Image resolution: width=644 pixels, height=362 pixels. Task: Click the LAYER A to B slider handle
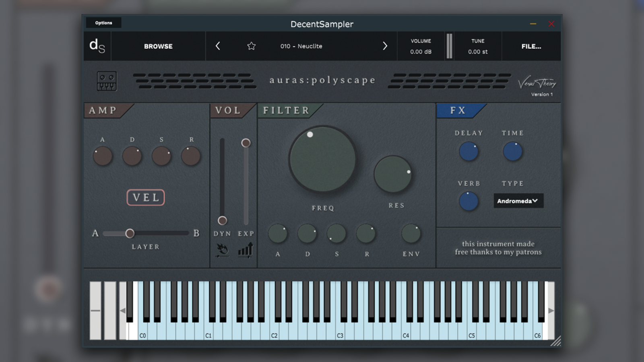point(130,233)
